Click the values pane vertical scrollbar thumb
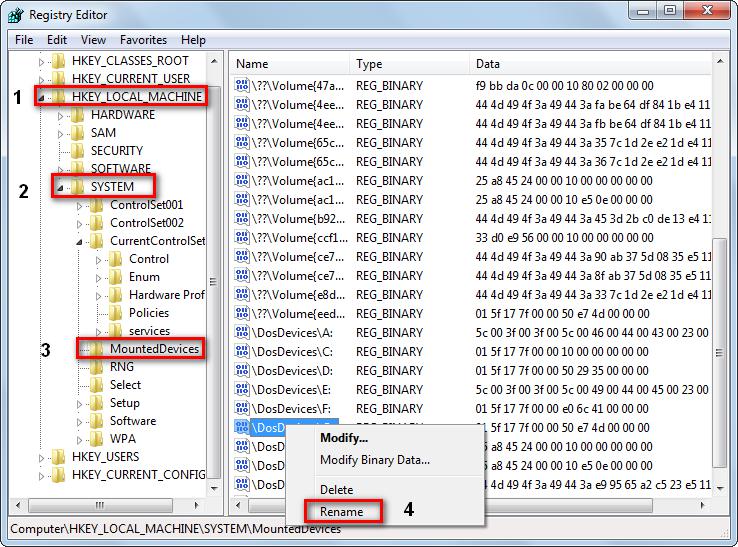738x547 pixels. point(720,353)
